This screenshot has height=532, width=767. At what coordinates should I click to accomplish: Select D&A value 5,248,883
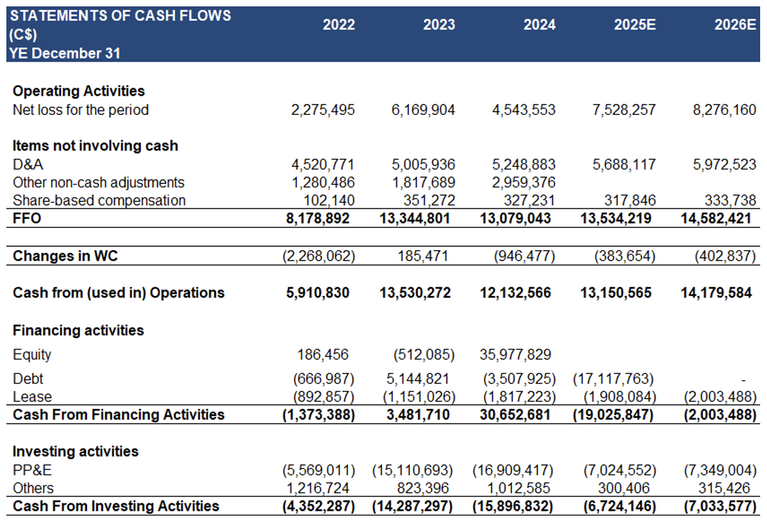click(x=524, y=164)
